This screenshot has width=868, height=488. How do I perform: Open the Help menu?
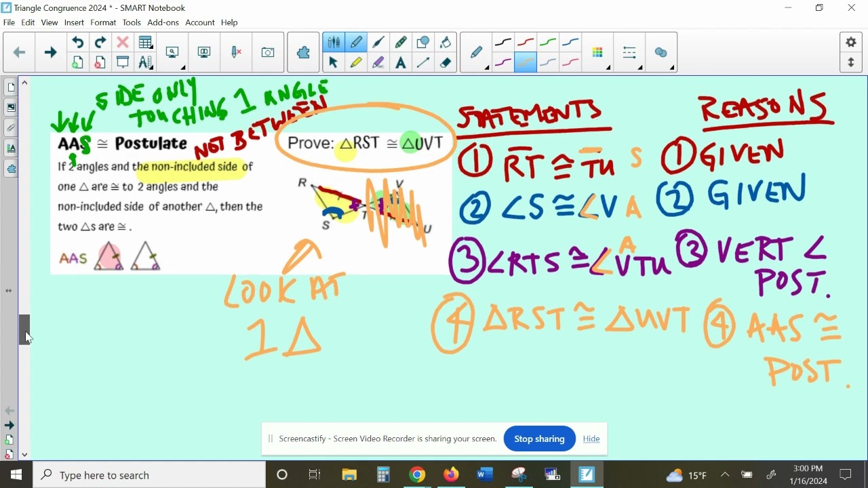(x=229, y=22)
